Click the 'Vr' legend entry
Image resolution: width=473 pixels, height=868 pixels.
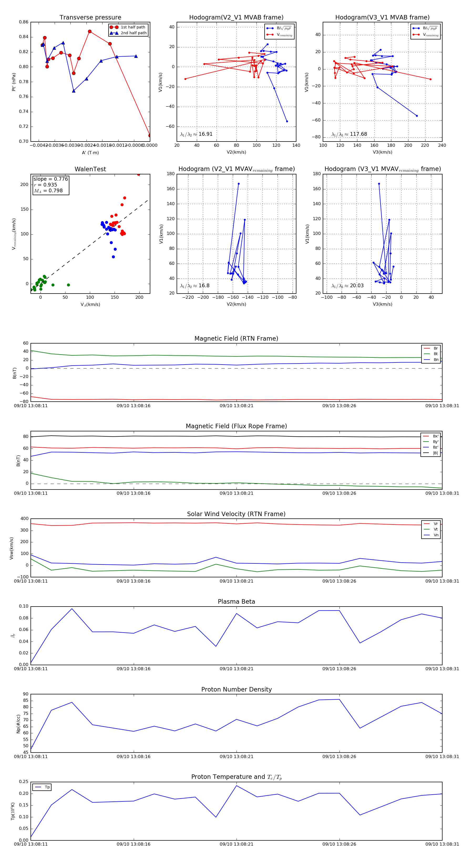[x=431, y=524]
